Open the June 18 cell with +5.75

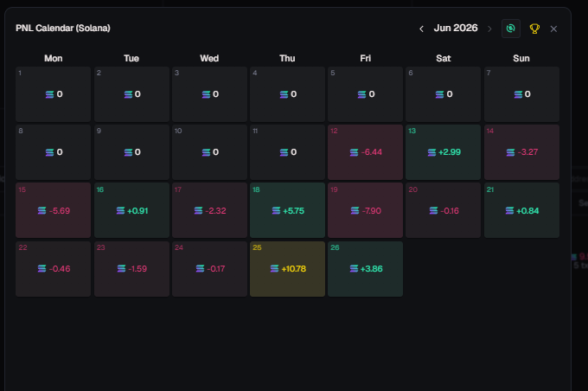click(288, 210)
